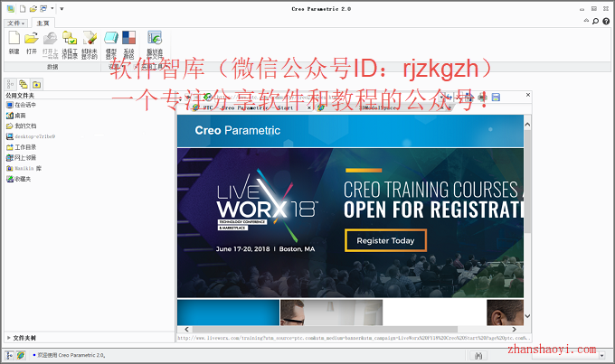Select the desktop-e7rlbe9 computer entry
Viewport: 615px width, 364px height.
pos(31,136)
